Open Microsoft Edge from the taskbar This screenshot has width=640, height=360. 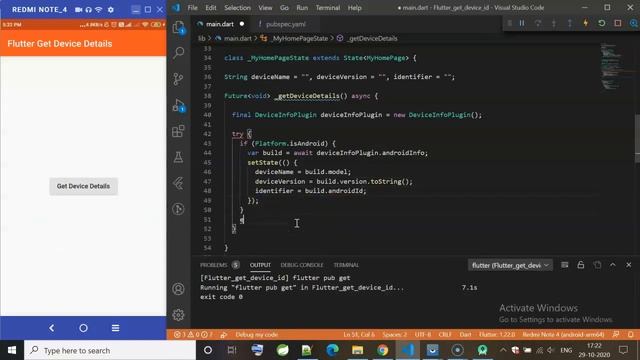point(333,350)
